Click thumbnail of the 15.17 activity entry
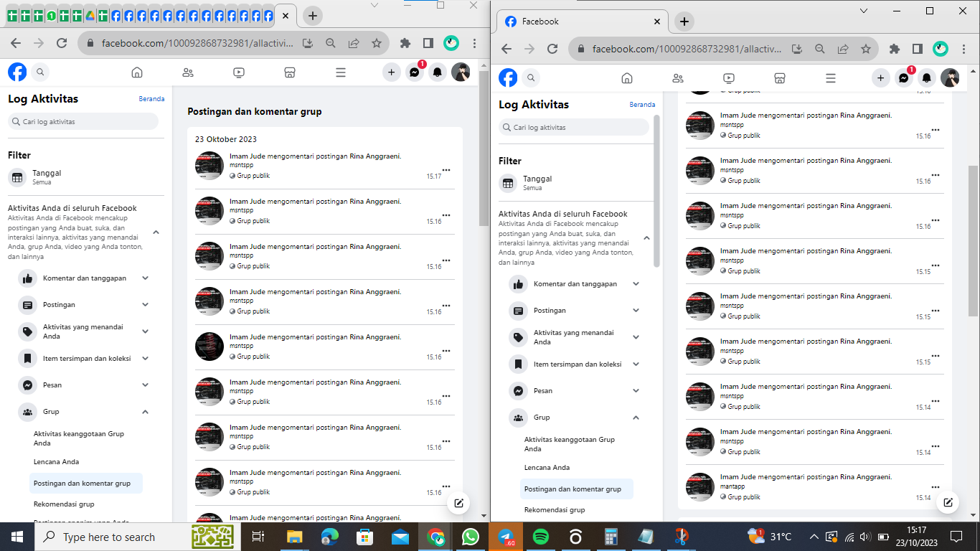This screenshot has width=980, height=551. coord(209,166)
